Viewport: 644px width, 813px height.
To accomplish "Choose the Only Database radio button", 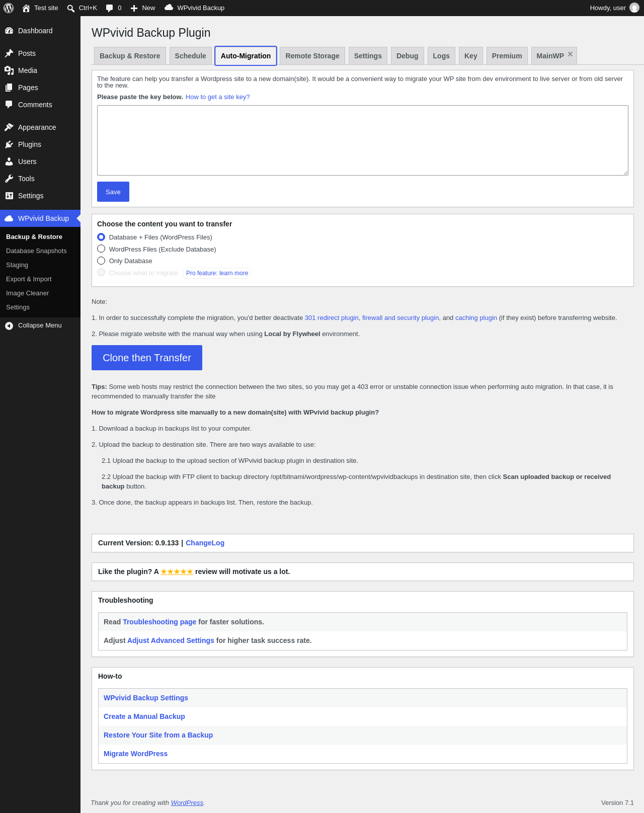I will (101, 261).
